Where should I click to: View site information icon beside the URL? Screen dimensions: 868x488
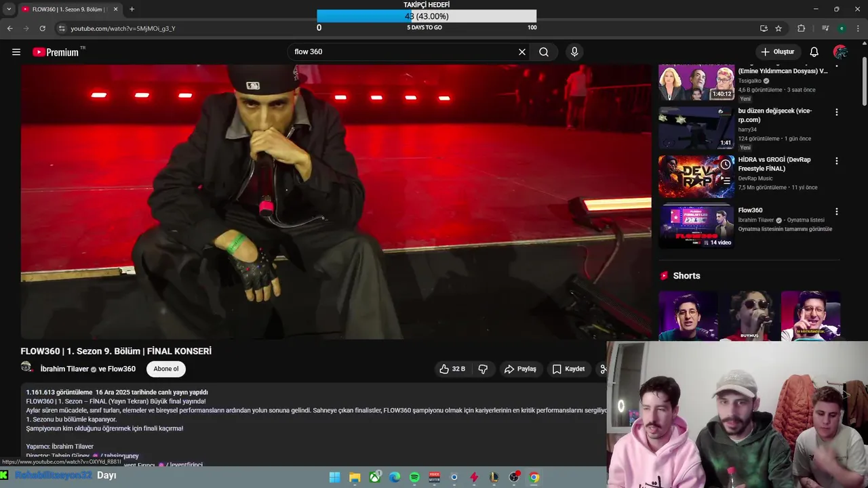point(62,28)
